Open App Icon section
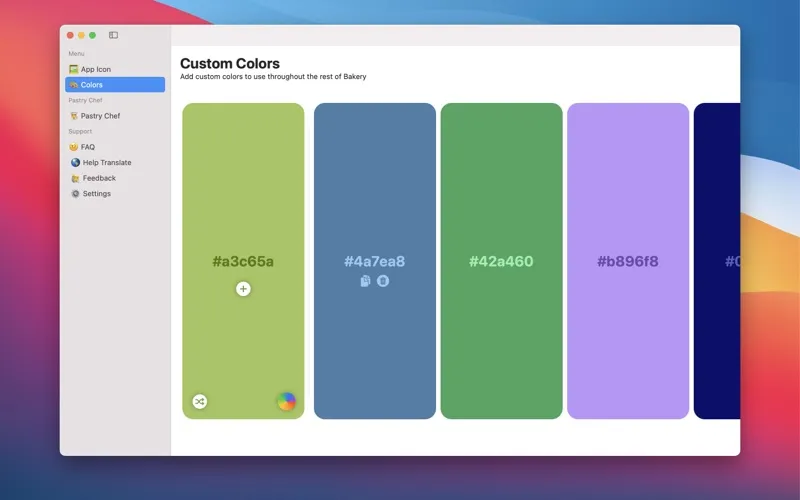The width and height of the screenshot is (800, 500). tap(115, 69)
